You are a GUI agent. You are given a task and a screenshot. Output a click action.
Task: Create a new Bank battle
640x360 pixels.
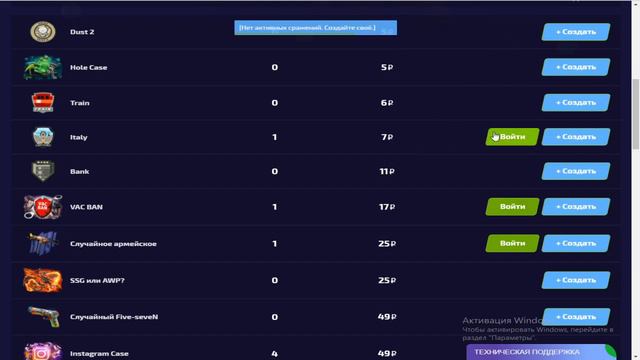click(576, 171)
